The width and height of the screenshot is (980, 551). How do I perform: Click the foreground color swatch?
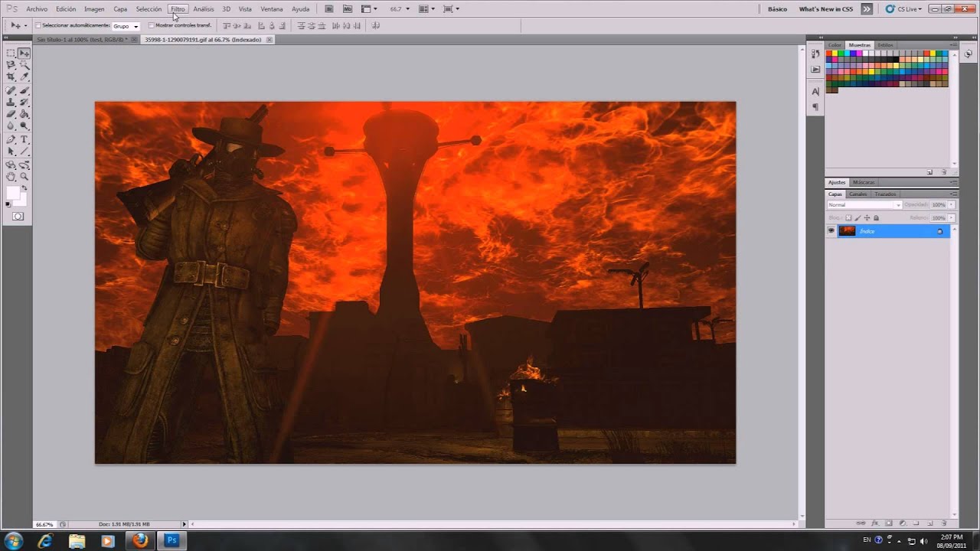click(x=13, y=192)
